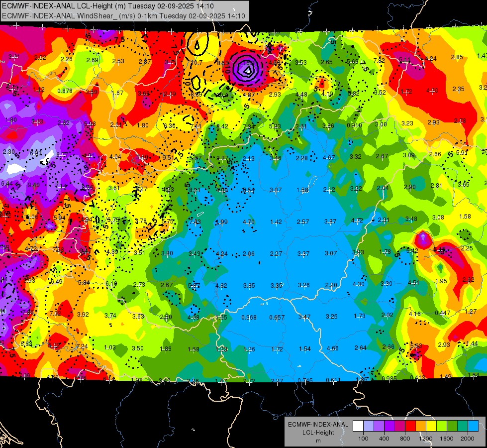
Task: Click the wind shear value 2.28
Action: point(301,158)
